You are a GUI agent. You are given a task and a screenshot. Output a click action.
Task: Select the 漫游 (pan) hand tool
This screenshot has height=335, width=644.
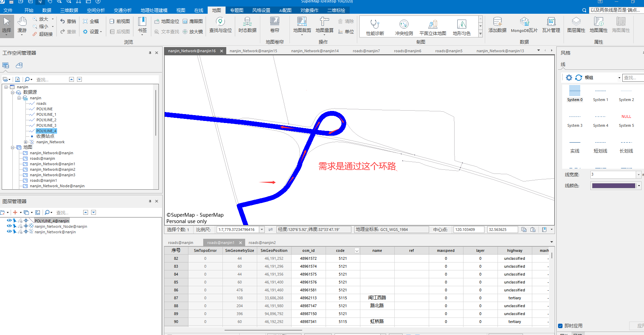coord(22,25)
